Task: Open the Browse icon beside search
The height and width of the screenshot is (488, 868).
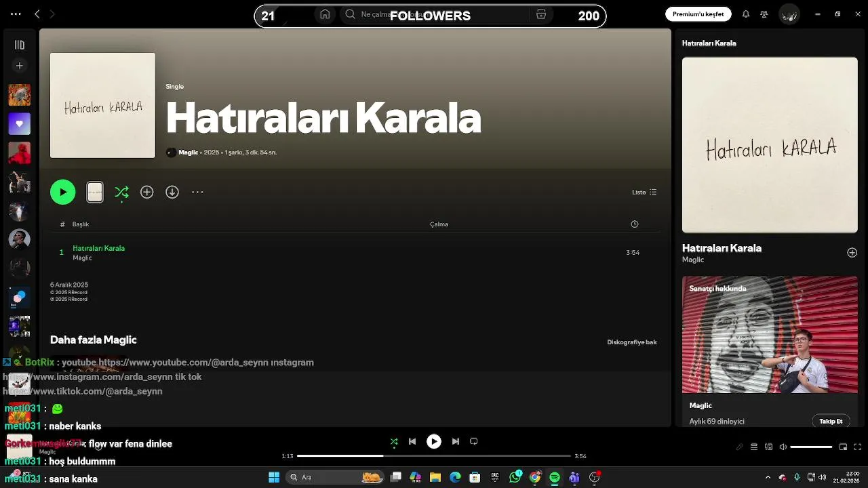Action: tap(541, 14)
